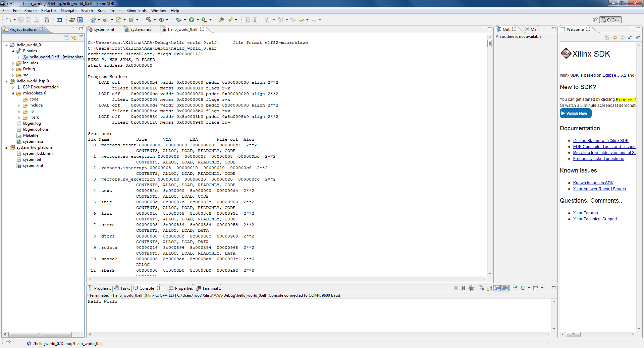The width and height of the screenshot is (644, 348).
Task: Collapse the microblaze_0 folder arrow
Action: point(13,93)
